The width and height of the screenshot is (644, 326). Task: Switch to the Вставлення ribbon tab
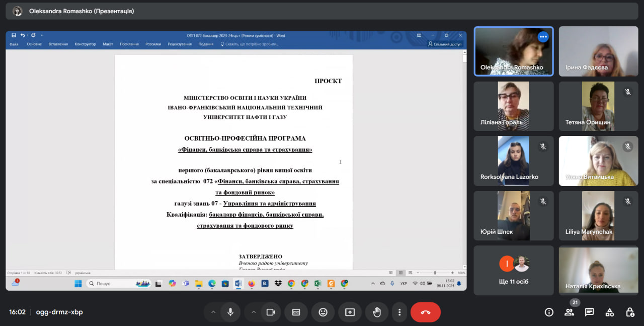click(x=58, y=44)
